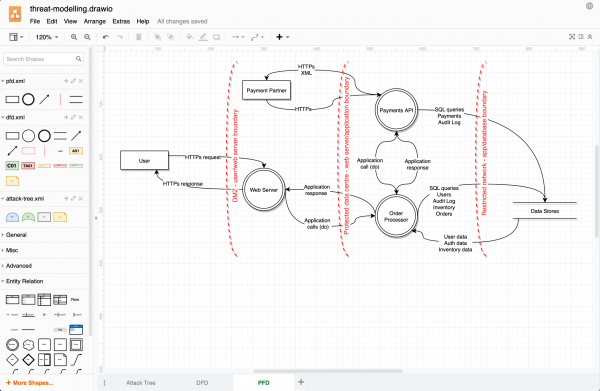This screenshot has height=391, width=600.
Task: Open the insert plus dropdown in toolbar
Action: pyautogui.click(x=282, y=37)
